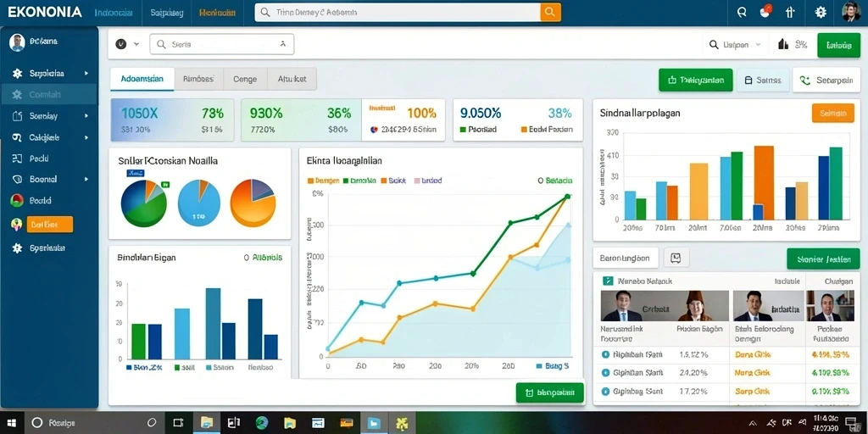The width and height of the screenshot is (868, 434).
Task: Click the red and green round Bocid icon
Action: click(17, 200)
